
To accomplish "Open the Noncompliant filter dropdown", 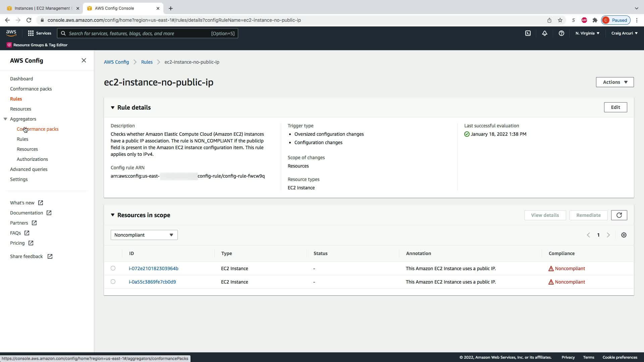I will tap(144, 235).
